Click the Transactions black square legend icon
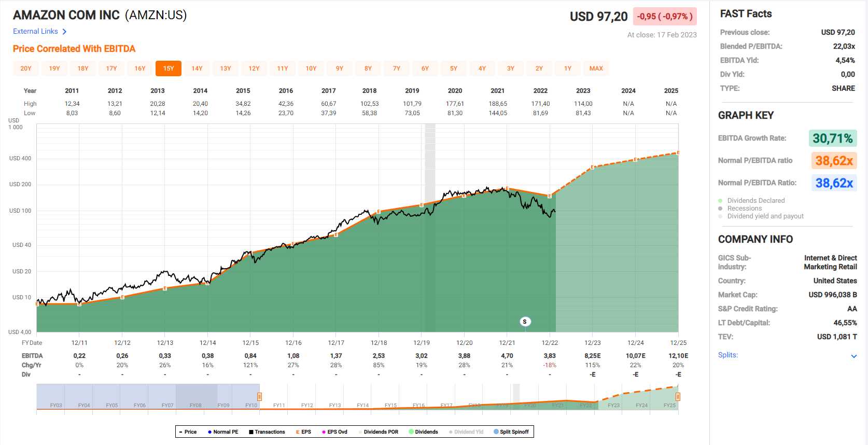Screen dimensions: 868x445 point(251,432)
